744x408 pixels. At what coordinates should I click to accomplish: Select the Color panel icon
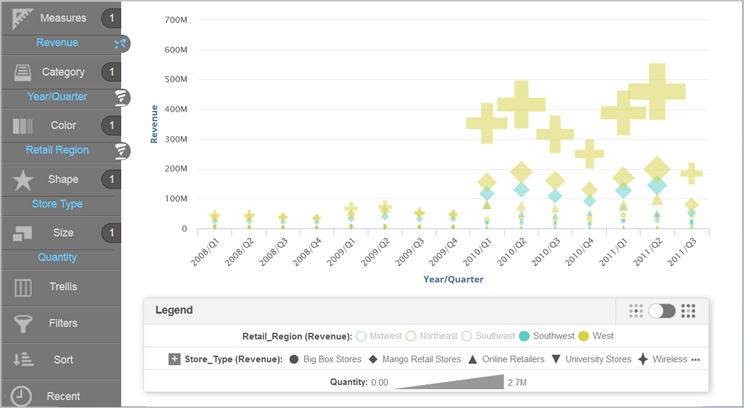click(x=23, y=126)
